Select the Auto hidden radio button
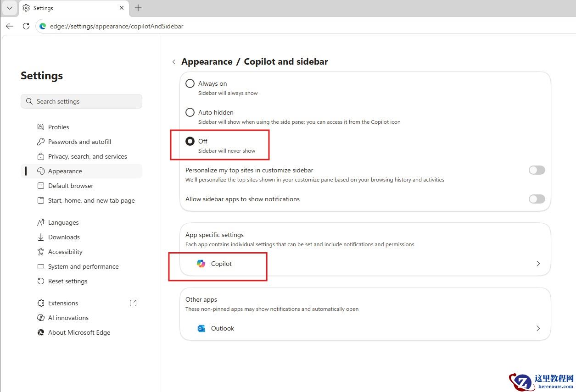This screenshot has width=576, height=392. (x=190, y=112)
